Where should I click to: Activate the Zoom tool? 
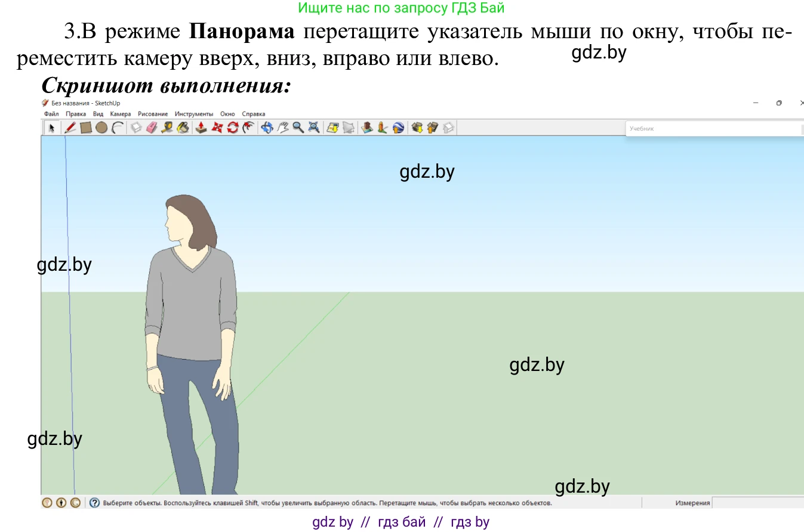[x=297, y=128]
